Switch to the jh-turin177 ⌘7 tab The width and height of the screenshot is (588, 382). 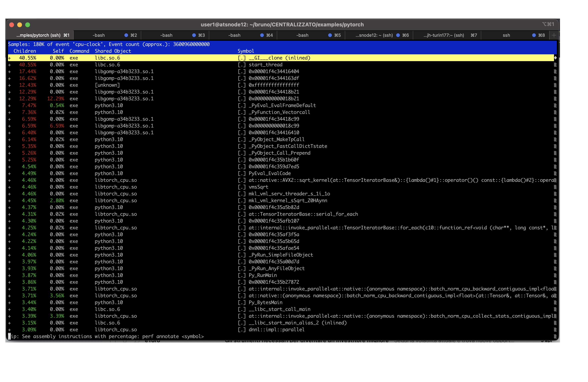click(443, 35)
